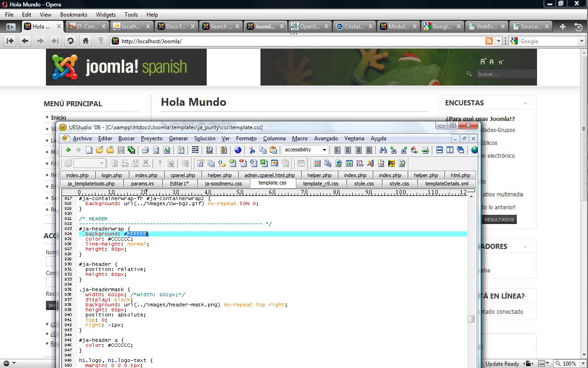
Task: Collapse the Encuestas module arrow
Action: (x=525, y=103)
